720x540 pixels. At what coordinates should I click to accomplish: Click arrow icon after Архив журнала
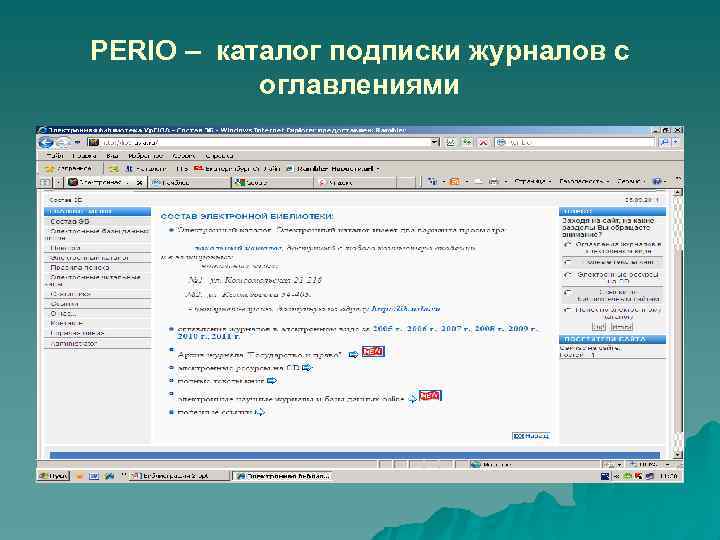coord(353,354)
